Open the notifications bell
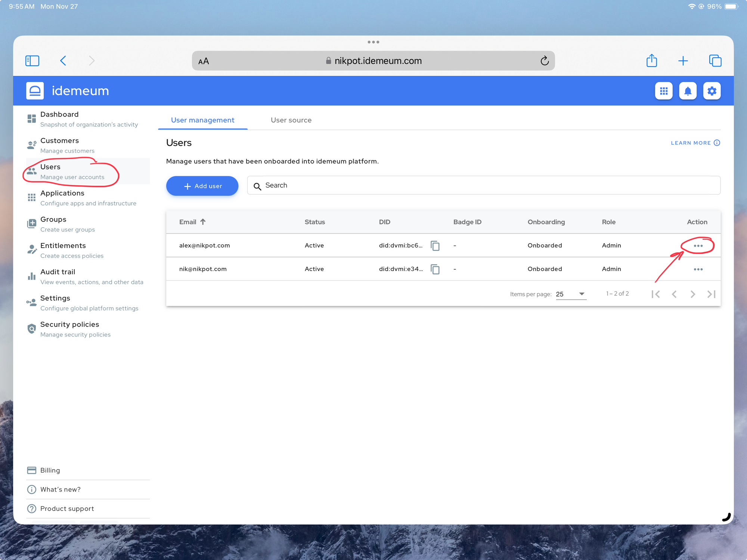 (688, 91)
